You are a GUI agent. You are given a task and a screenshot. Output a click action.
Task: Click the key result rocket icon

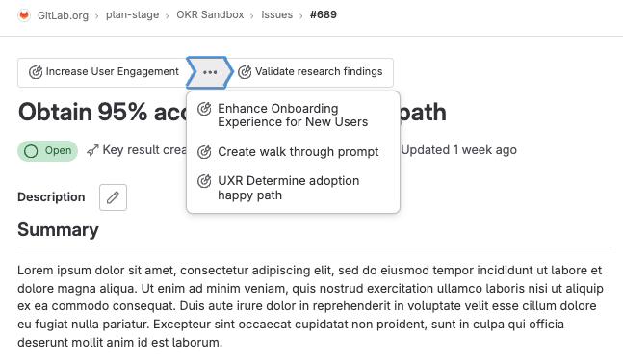click(93, 150)
